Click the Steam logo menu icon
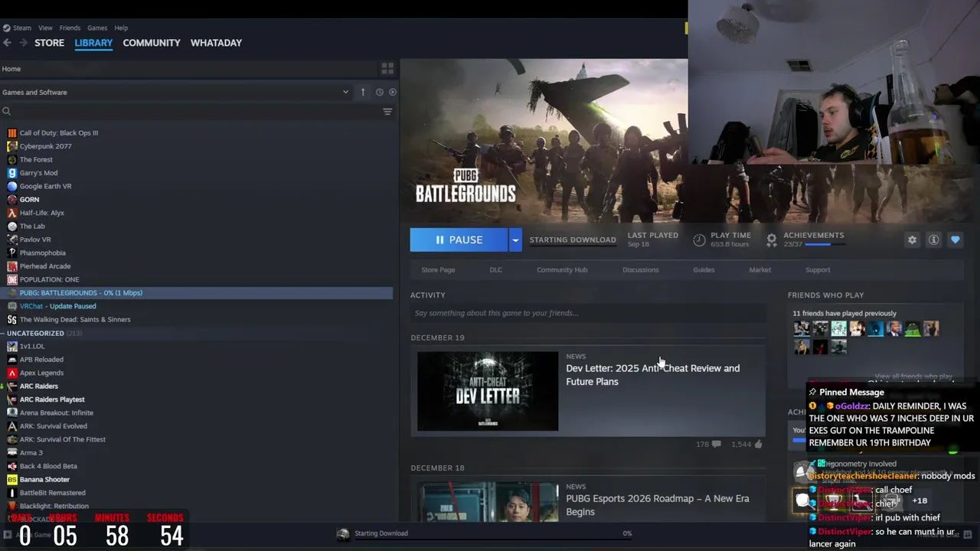This screenshot has height=551, width=980. click(x=6, y=28)
